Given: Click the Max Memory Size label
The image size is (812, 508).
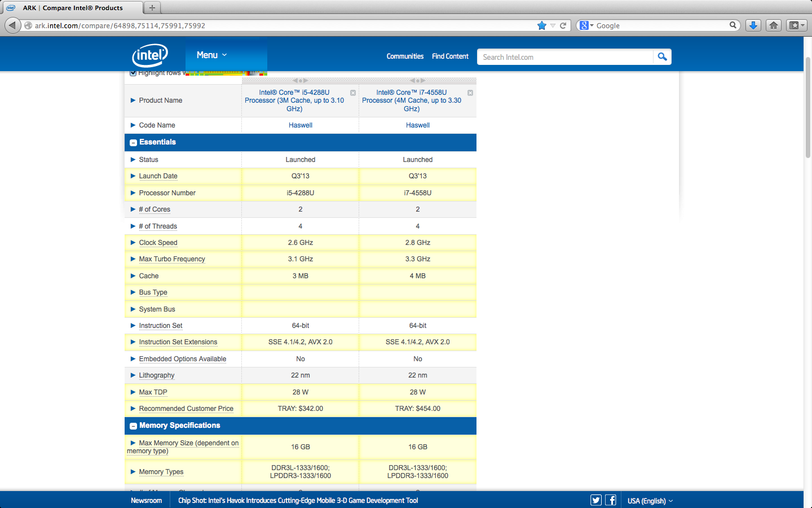Looking at the screenshot, I should coord(183,447).
